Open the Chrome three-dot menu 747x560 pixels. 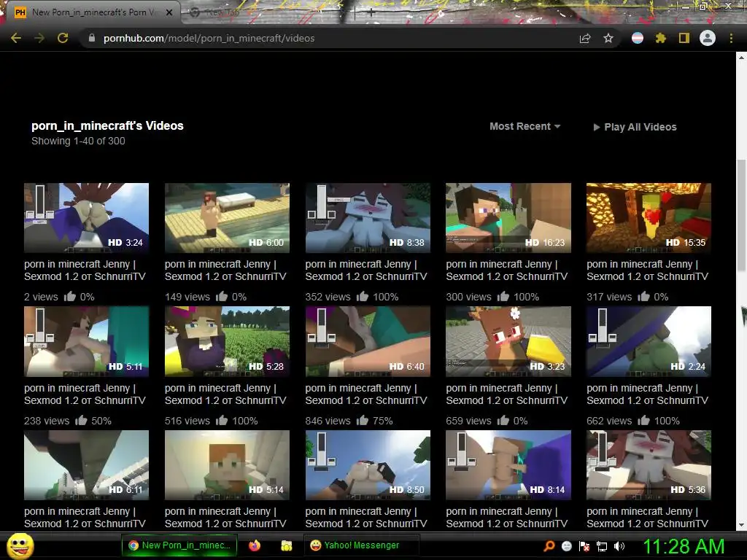[x=731, y=38]
